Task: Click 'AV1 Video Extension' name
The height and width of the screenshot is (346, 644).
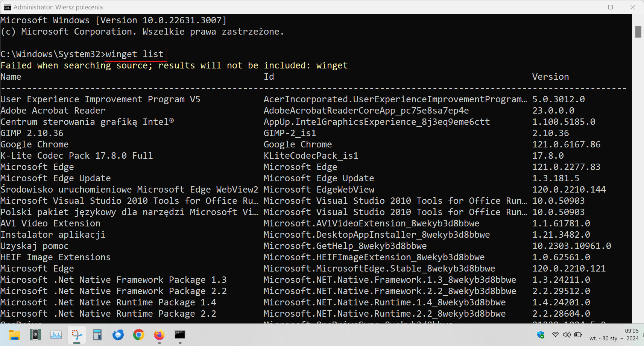Action: click(x=50, y=223)
